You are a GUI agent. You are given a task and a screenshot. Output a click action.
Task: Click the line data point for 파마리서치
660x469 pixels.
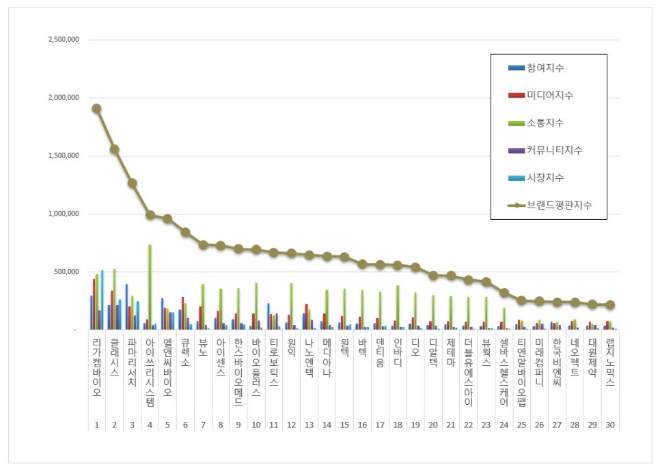click(132, 183)
